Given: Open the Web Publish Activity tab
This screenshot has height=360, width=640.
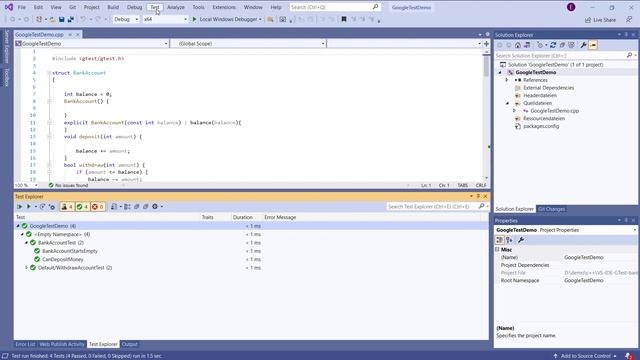Looking at the screenshot, I should [x=62, y=344].
